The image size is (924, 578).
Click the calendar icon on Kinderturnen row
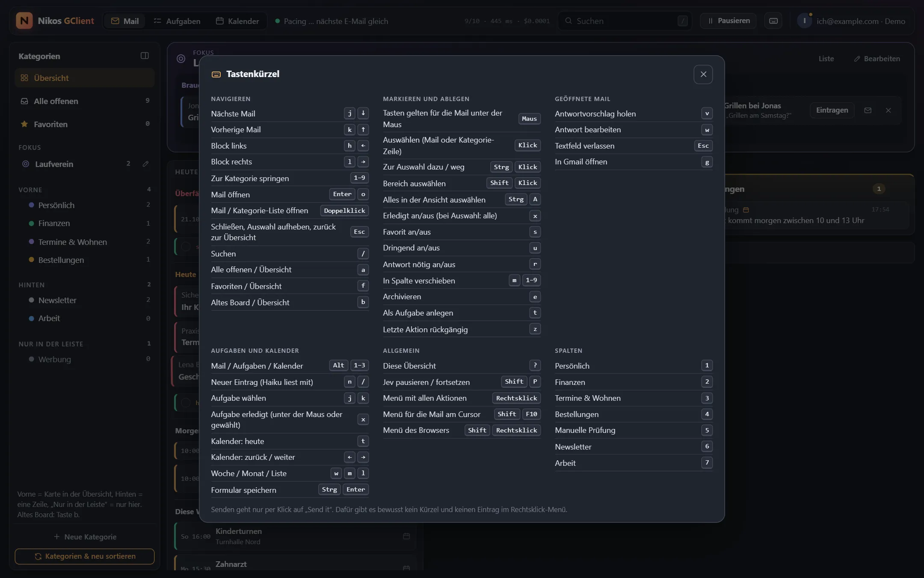click(x=406, y=536)
